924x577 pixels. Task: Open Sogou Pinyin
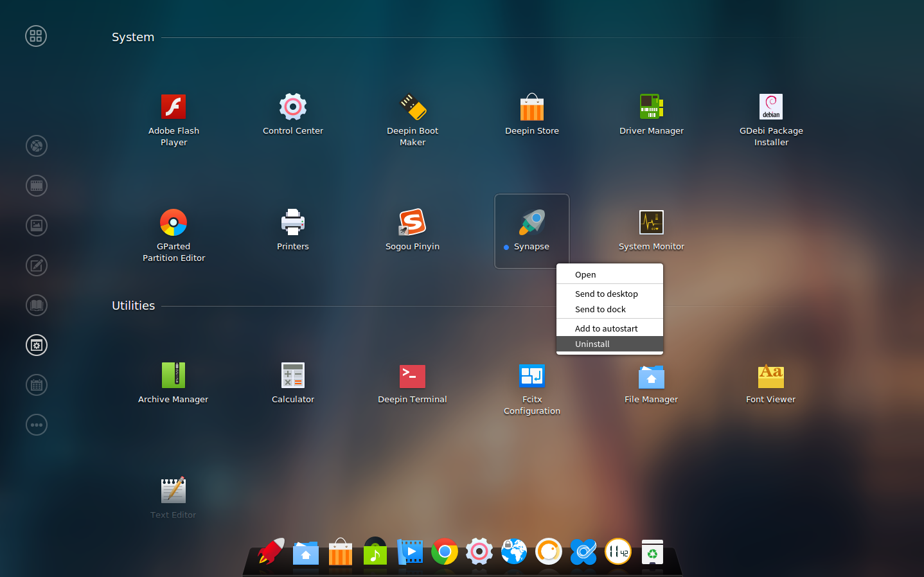[x=413, y=222]
